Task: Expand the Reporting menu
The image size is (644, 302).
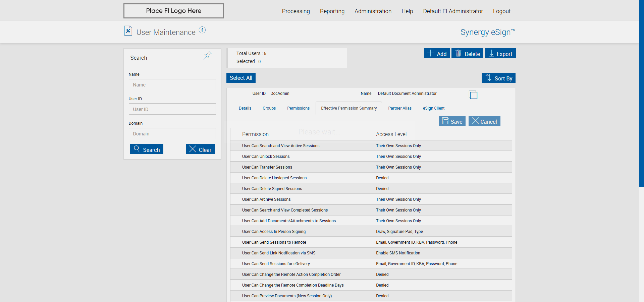Action: (332, 11)
